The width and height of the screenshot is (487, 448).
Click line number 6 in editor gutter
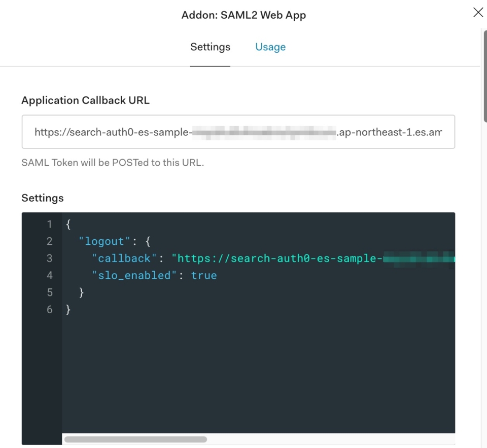click(x=49, y=309)
